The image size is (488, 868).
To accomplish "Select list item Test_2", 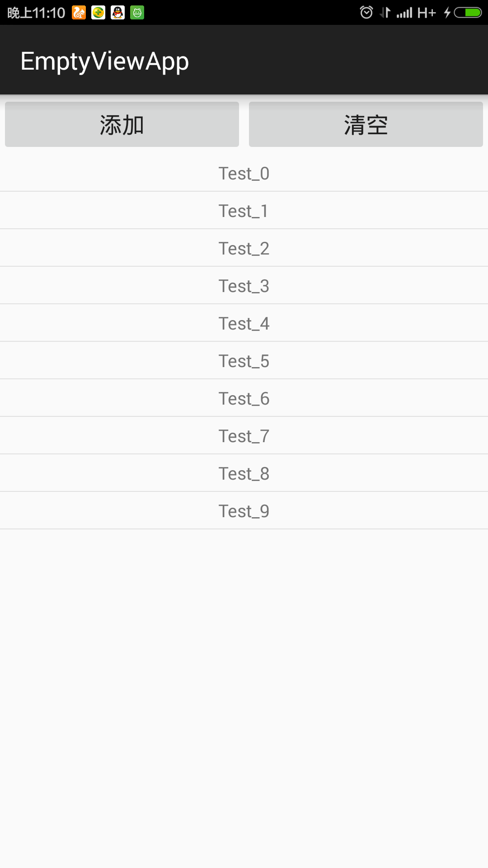I will click(244, 248).
